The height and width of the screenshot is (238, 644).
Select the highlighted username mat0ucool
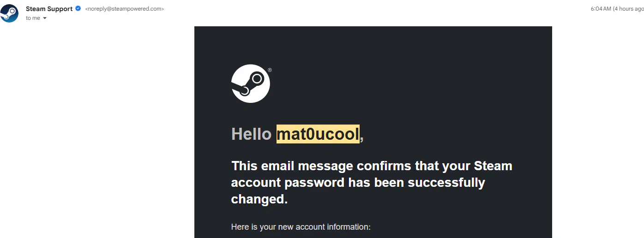point(318,134)
